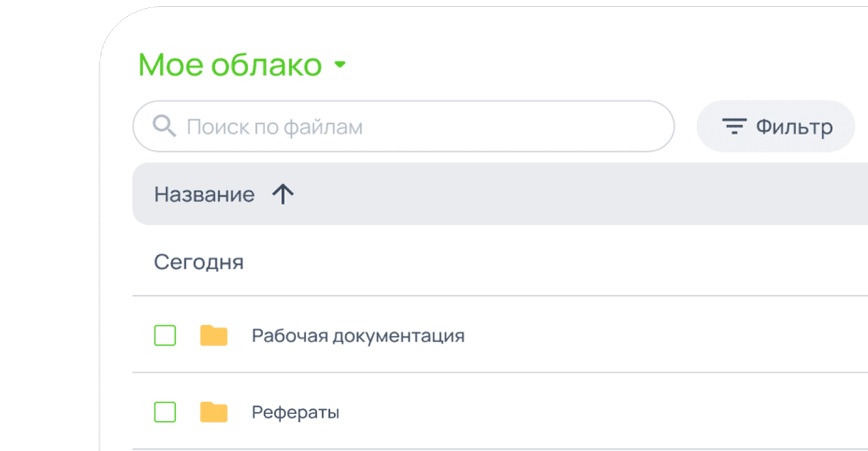Open the Рефераты folder name
Viewport: 868px width, 451px height.
coord(296,412)
